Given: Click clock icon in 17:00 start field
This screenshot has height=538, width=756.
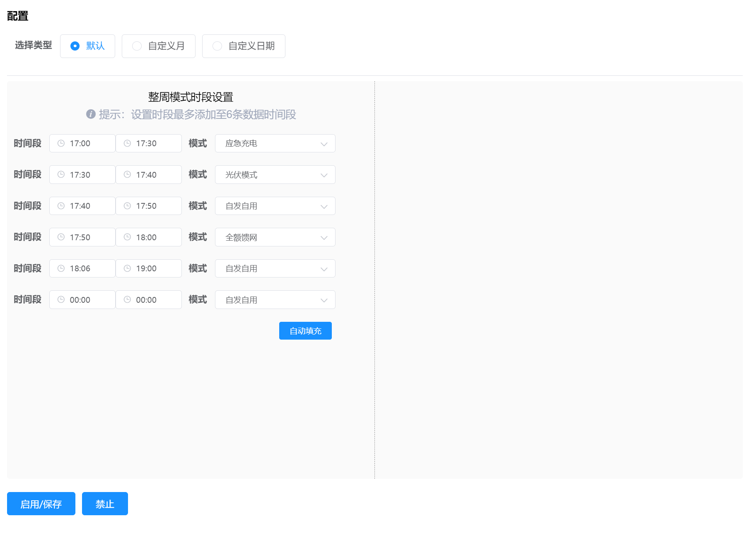Looking at the screenshot, I should (61, 143).
